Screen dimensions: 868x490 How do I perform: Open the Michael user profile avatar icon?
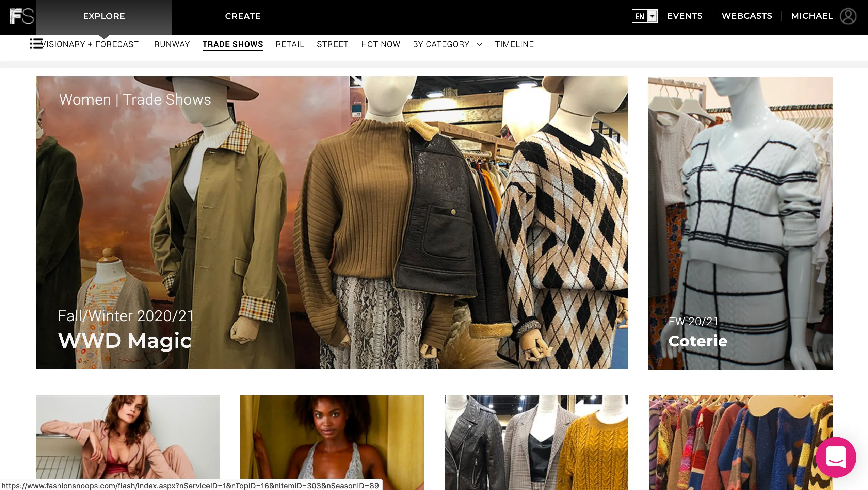pyautogui.click(x=848, y=16)
